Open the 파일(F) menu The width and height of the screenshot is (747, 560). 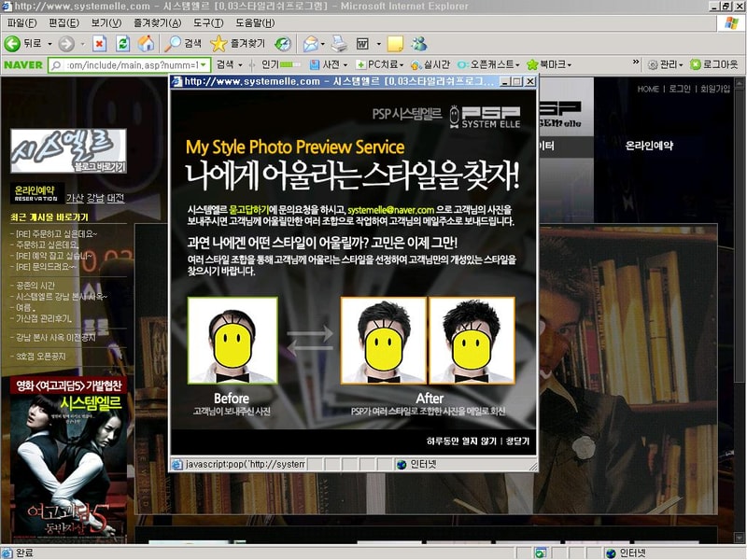point(21,22)
